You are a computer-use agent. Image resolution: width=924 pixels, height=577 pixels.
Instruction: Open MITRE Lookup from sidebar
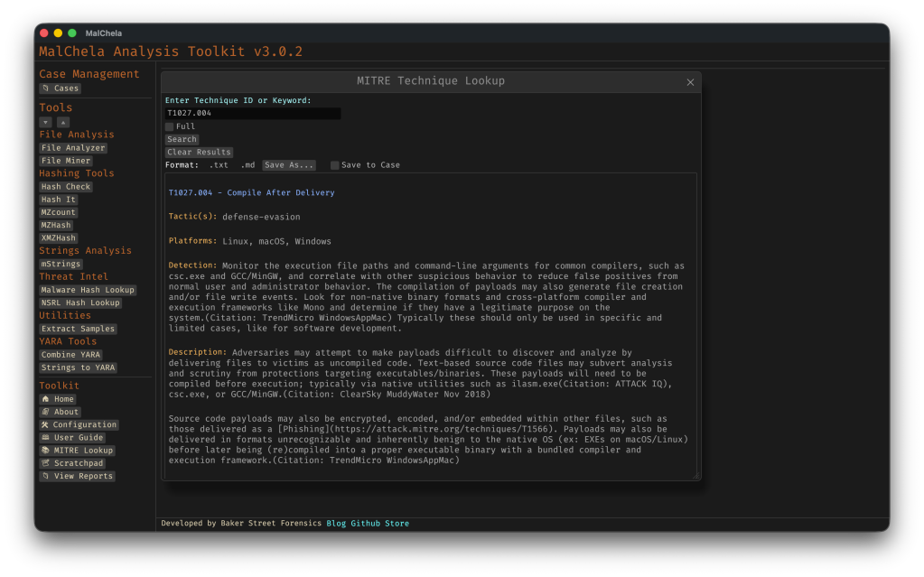pyautogui.click(x=77, y=451)
